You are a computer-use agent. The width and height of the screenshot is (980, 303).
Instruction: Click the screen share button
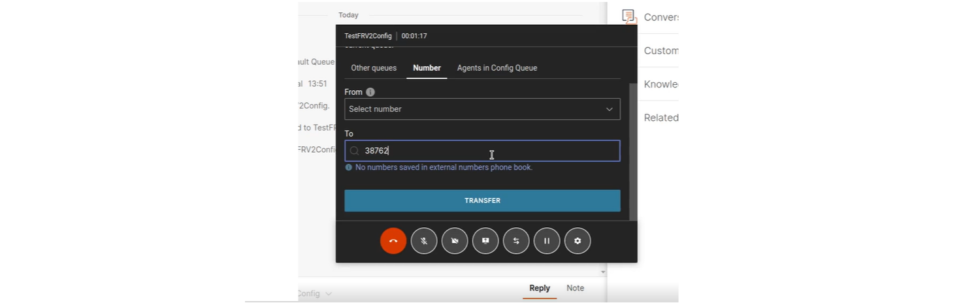coord(485,241)
